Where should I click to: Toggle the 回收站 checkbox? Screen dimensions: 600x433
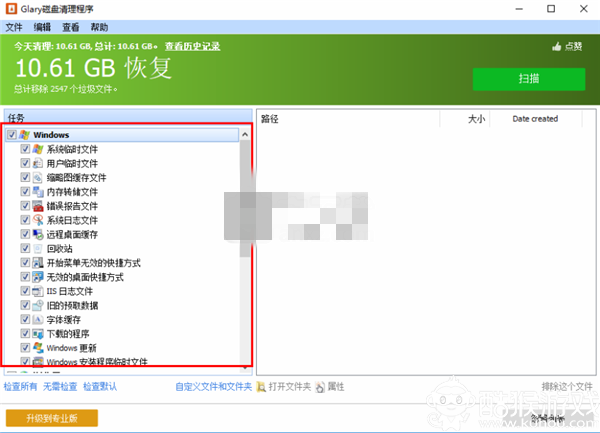tap(25, 248)
